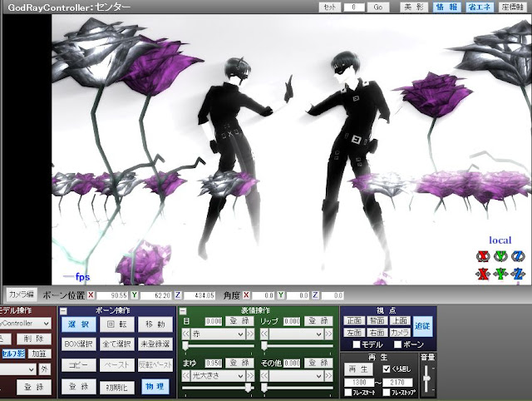Click the green Y move gizmo icon
This screenshot has width=532, height=401.
pos(500,274)
